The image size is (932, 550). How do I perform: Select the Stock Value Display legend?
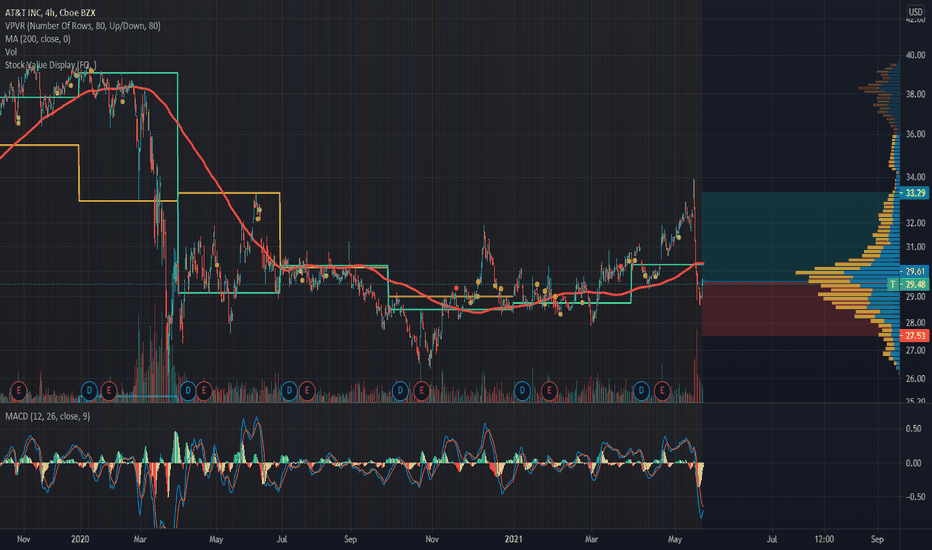point(51,65)
